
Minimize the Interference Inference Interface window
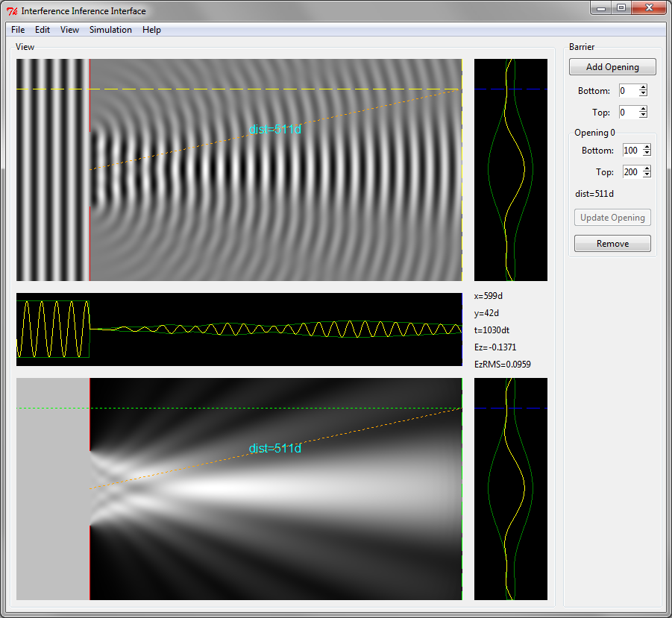[601, 8]
